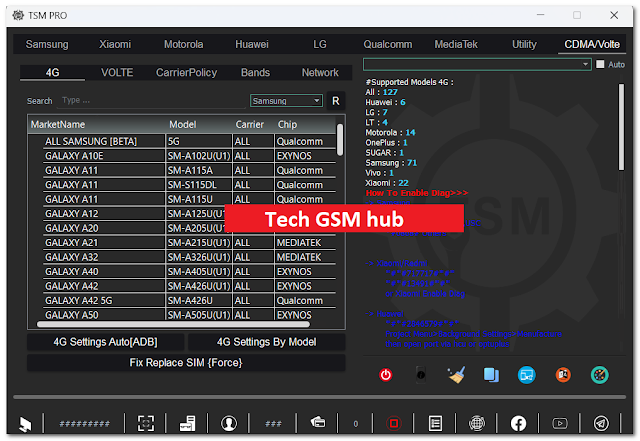Open the Facebook page icon

(x=518, y=423)
